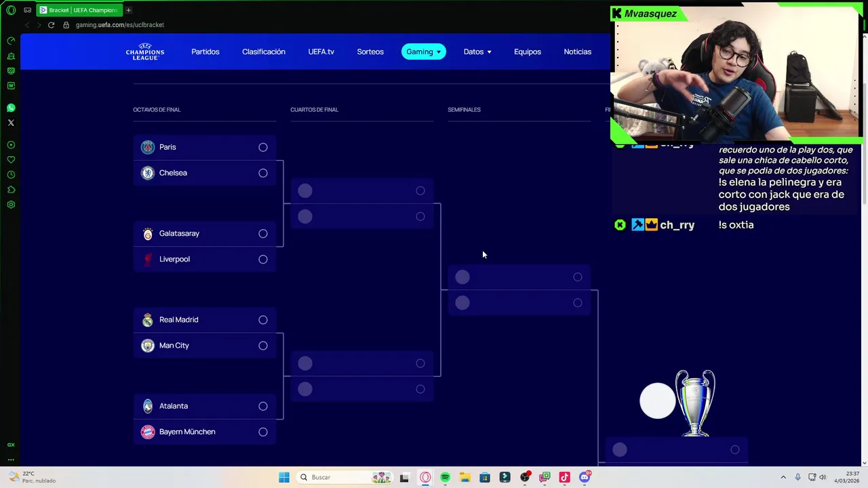Viewport: 868px width, 488px height.
Task: Click the Real Madrid team name
Action: (179, 320)
